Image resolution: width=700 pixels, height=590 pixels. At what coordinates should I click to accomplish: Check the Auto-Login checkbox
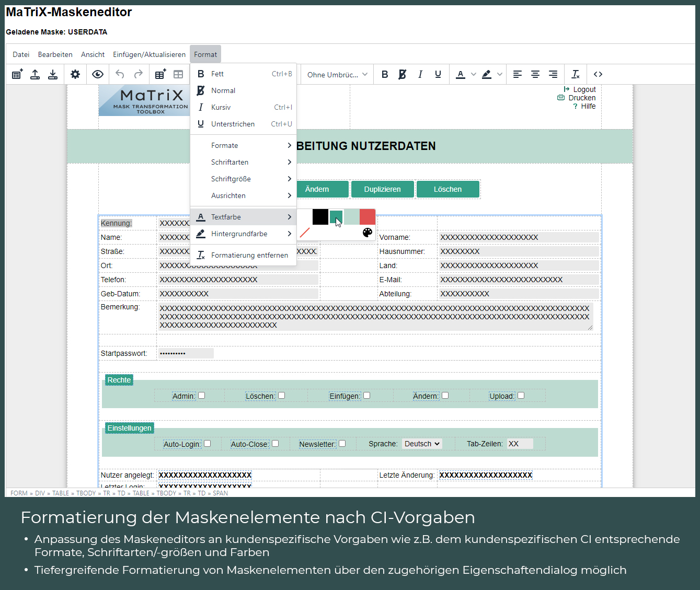pos(208,444)
